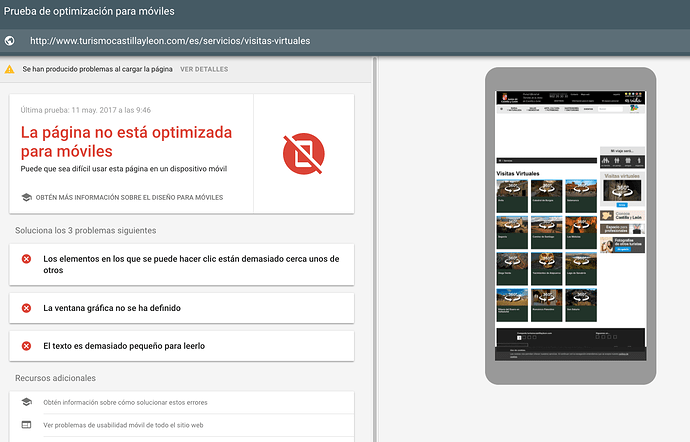Click the red not-mobile-friendly phone icon
The width and height of the screenshot is (690, 442).
304,154
